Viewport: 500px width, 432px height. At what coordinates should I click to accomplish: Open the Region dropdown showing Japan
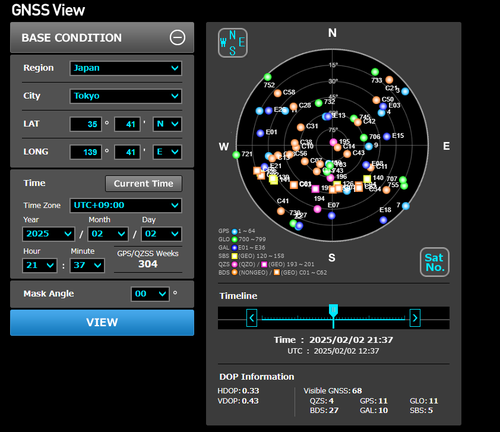pyautogui.click(x=126, y=68)
